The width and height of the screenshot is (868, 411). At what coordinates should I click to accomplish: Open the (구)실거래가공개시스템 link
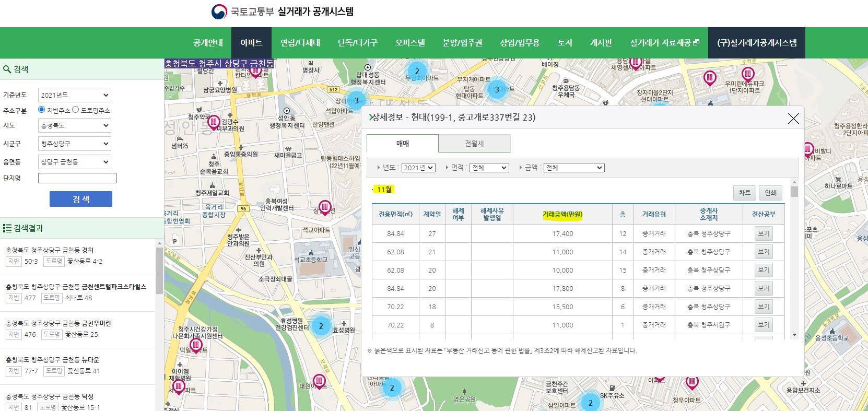757,43
